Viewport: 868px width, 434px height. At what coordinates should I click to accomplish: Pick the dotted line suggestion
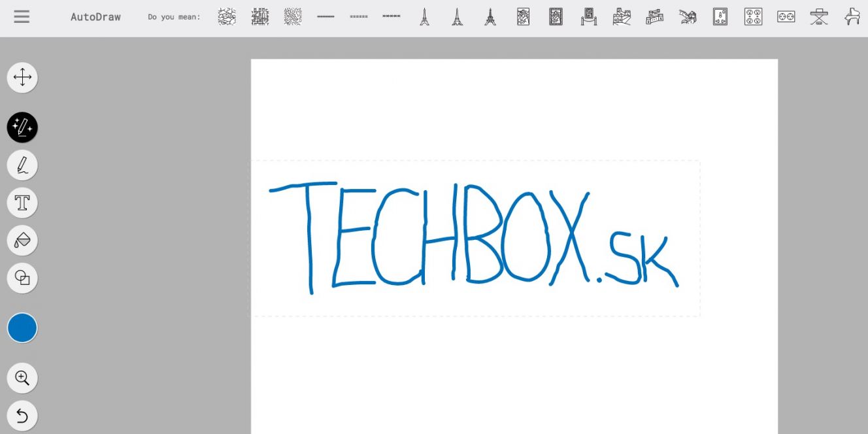[325, 16]
